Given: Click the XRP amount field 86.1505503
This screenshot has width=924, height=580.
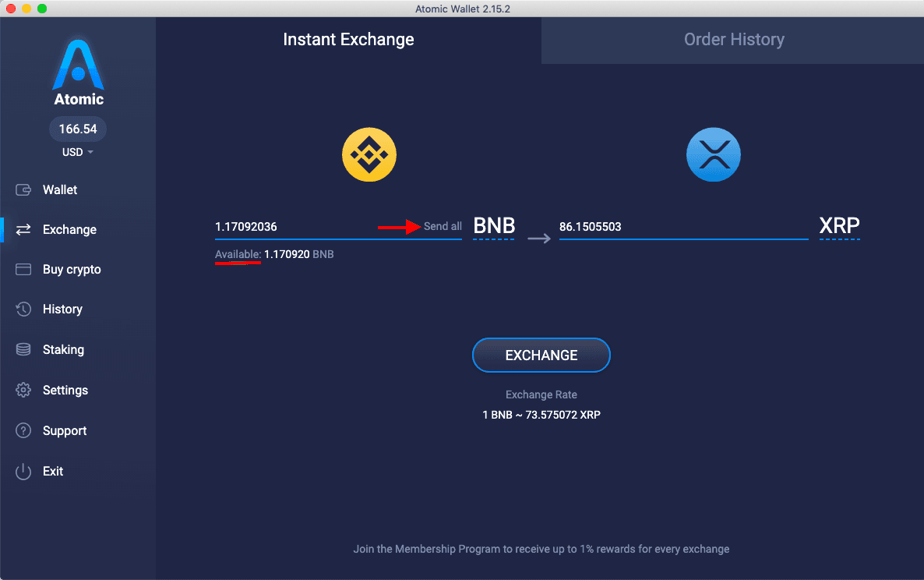Looking at the screenshot, I should 683,227.
